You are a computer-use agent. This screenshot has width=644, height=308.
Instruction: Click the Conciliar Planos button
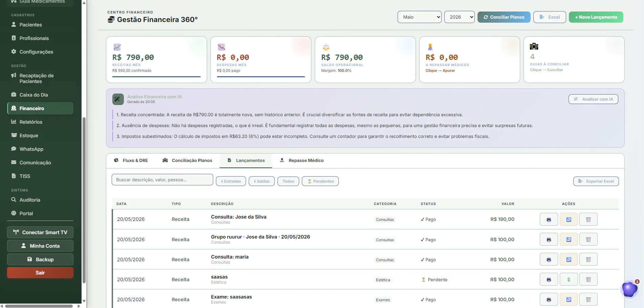click(504, 17)
